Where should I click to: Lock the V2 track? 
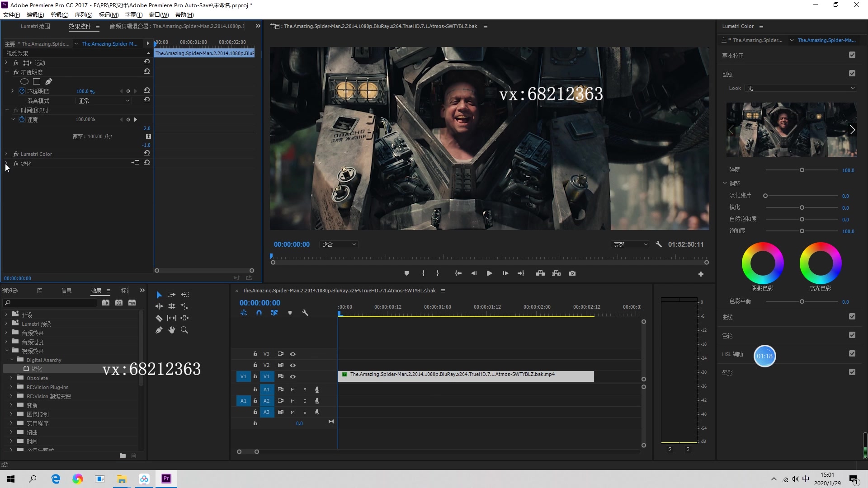[255, 365]
